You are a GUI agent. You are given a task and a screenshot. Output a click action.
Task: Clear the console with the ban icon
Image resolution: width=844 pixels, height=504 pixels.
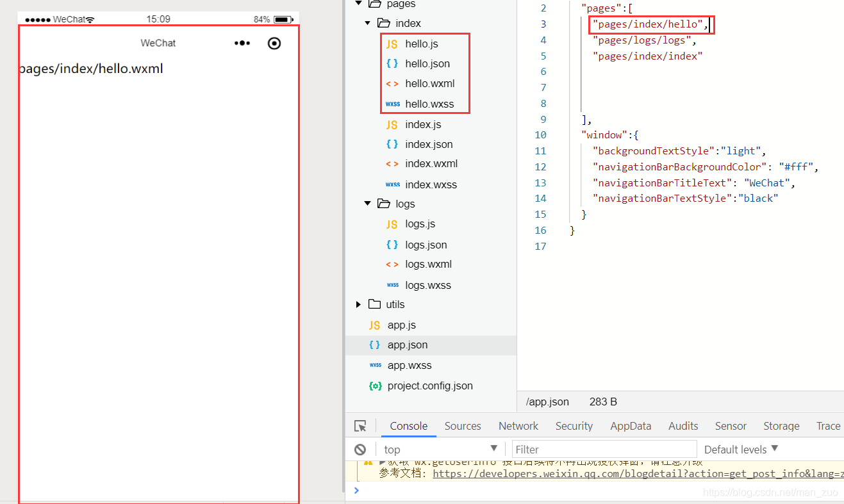pyautogui.click(x=360, y=450)
